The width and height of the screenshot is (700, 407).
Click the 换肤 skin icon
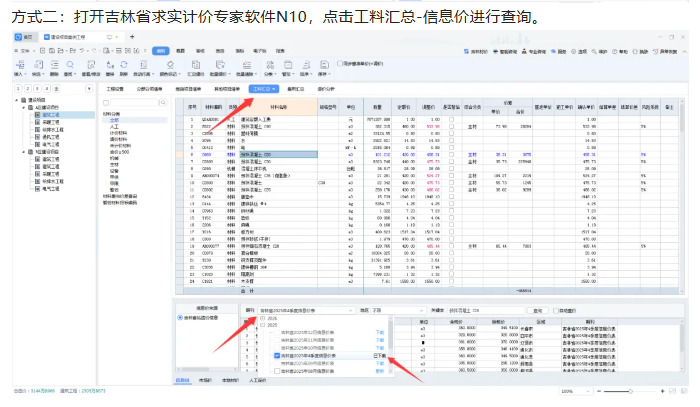[635, 51]
